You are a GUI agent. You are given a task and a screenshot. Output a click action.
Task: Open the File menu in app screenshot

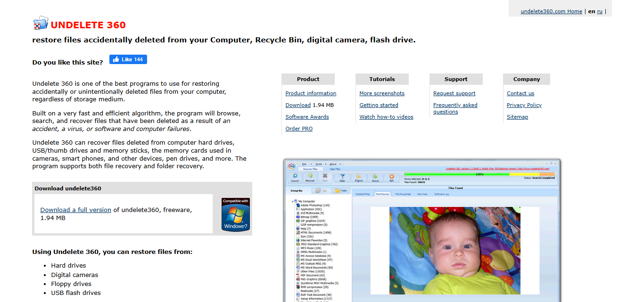point(304,164)
